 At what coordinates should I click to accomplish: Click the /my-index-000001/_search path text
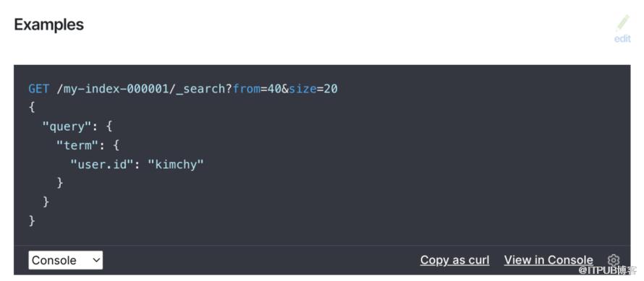(144, 89)
